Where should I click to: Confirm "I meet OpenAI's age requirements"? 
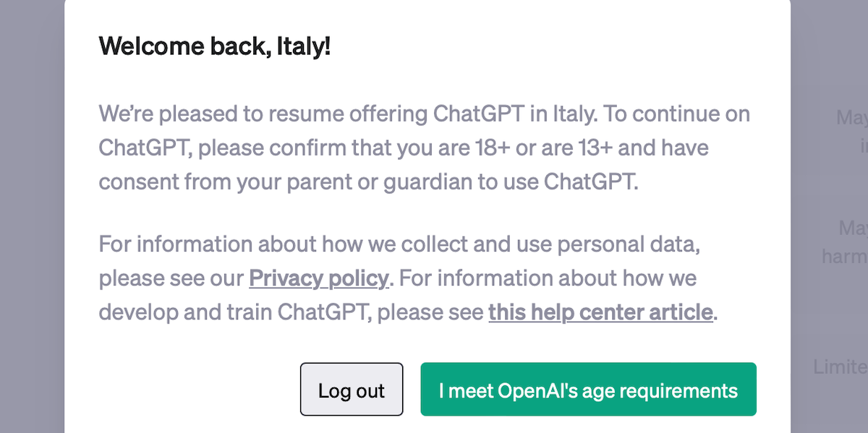[x=588, y=390]
